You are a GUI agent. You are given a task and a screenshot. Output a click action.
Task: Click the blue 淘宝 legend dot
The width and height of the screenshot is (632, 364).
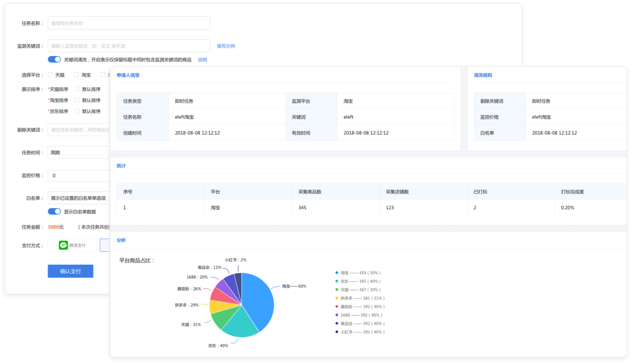coord(337,273)
